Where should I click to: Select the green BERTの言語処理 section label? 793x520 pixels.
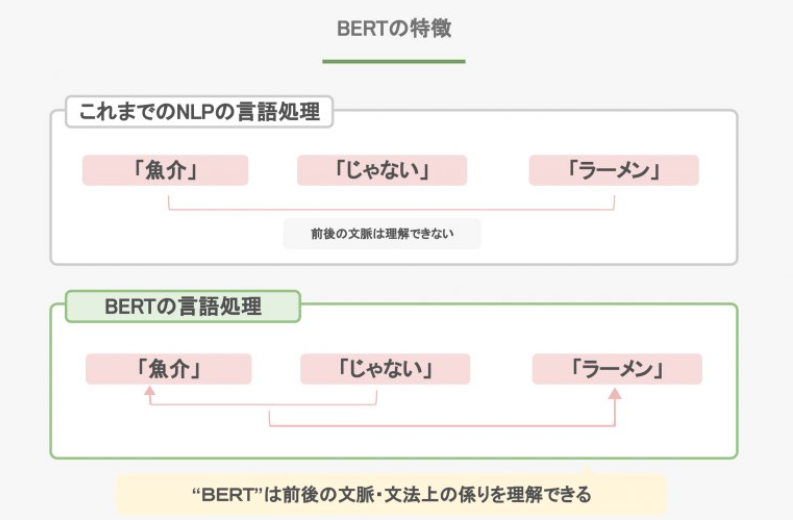coord(183,306)
